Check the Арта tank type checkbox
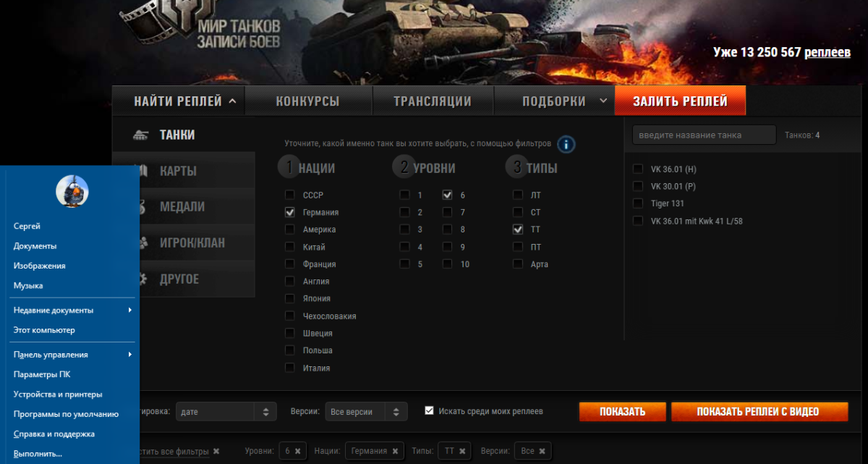The height and width of the screenshot is (464, 868). 518,264
